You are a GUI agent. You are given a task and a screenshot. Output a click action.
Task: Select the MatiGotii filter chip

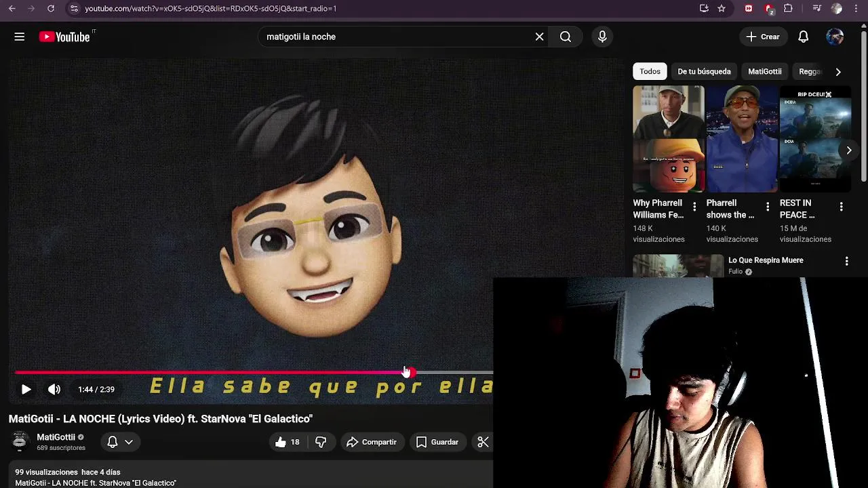764,71
